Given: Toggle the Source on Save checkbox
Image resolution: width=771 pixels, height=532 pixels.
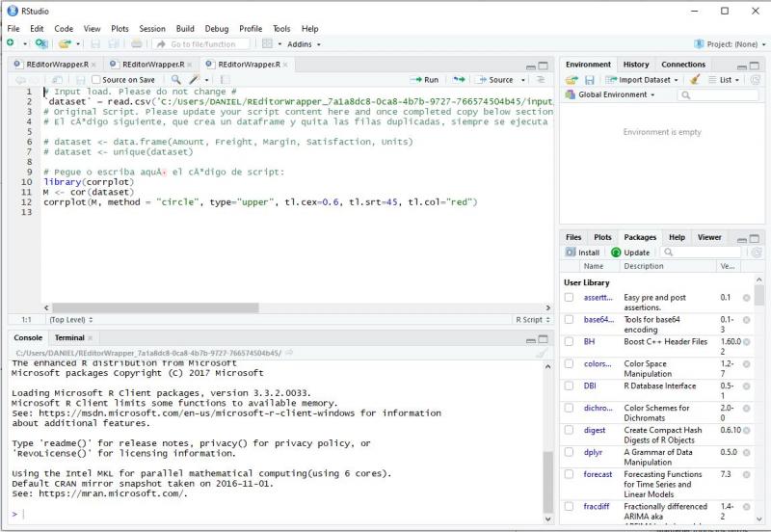Looking at the screenshot, I should 96,80.
